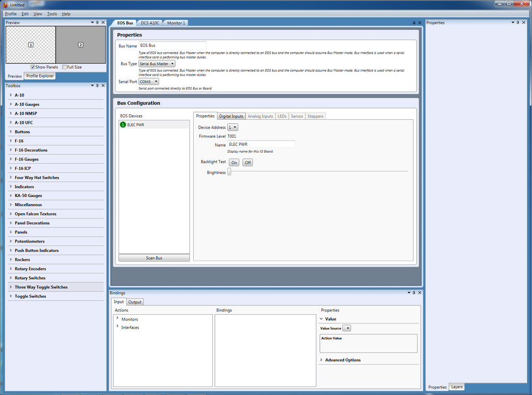The image size is (532, 395).
Task: Click the Brightness slider handle
Action: click(229, 172)
